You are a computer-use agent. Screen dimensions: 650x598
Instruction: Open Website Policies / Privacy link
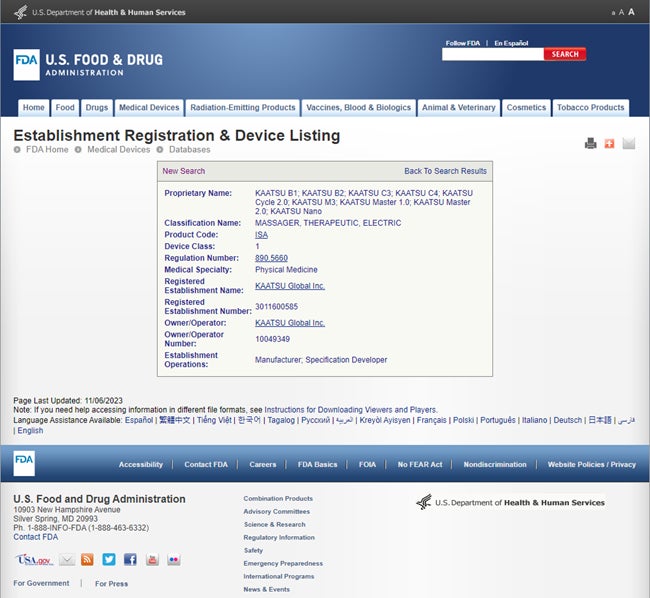pos(592,465)
